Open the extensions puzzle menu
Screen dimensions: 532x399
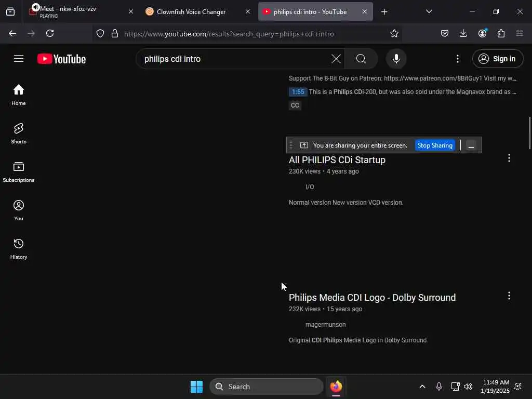tap(501, 34)
